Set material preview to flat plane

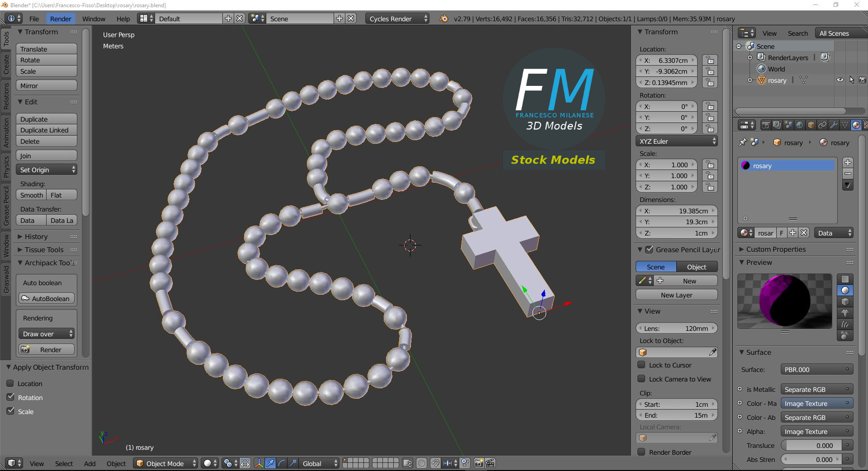[845, 279]
